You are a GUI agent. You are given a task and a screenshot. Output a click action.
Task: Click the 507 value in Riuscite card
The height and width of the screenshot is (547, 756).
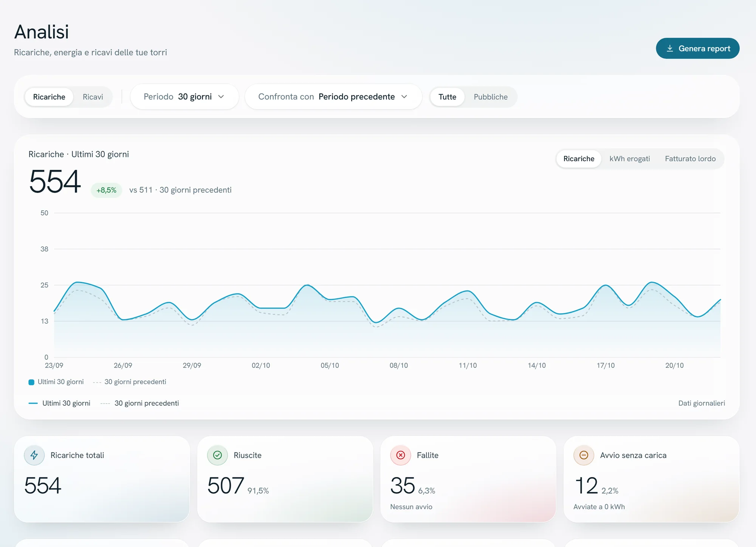[x=226, y=486]
